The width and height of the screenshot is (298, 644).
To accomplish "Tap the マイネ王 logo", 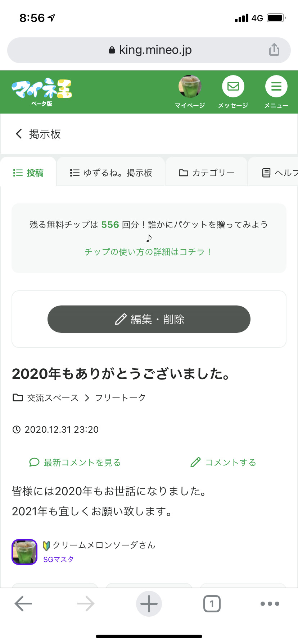I will click(42, 89).
